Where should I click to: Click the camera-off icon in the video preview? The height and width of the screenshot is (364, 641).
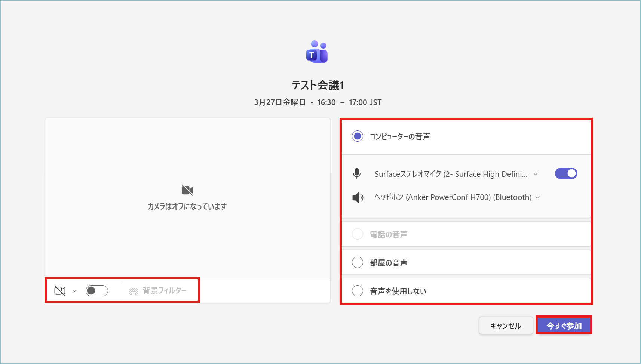(x=187, y=190)
